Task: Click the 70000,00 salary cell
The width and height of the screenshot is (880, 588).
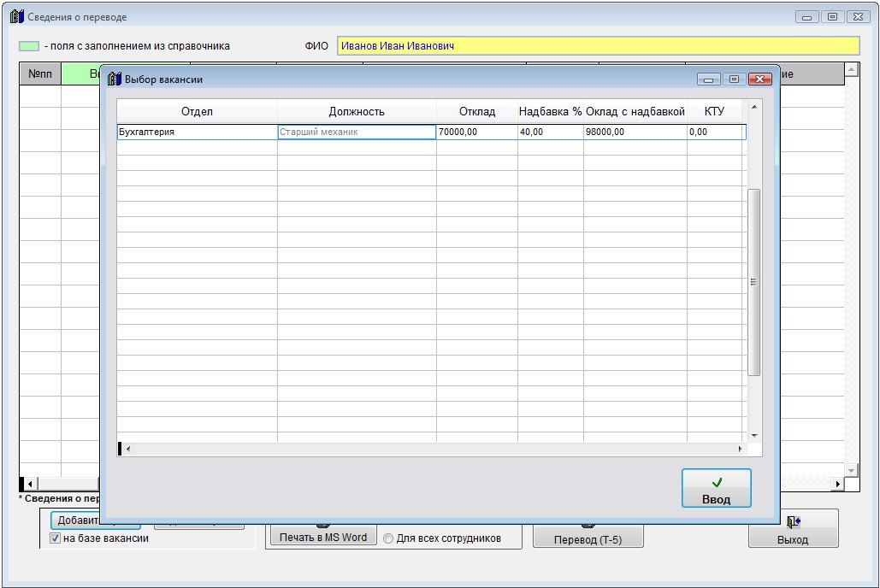Action: click(477, 132)
